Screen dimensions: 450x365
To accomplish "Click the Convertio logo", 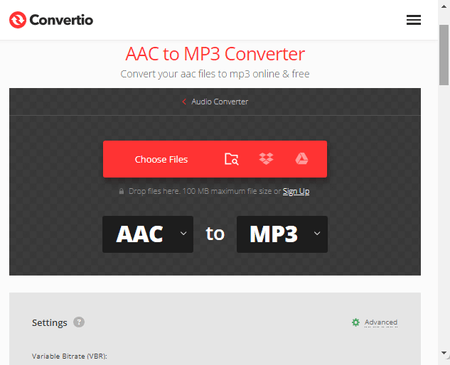I will coord(51,20).
